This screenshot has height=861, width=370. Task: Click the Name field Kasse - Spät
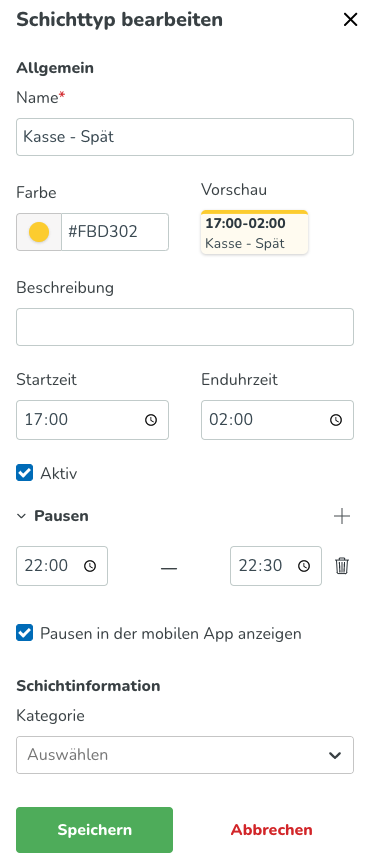point(185,137)
